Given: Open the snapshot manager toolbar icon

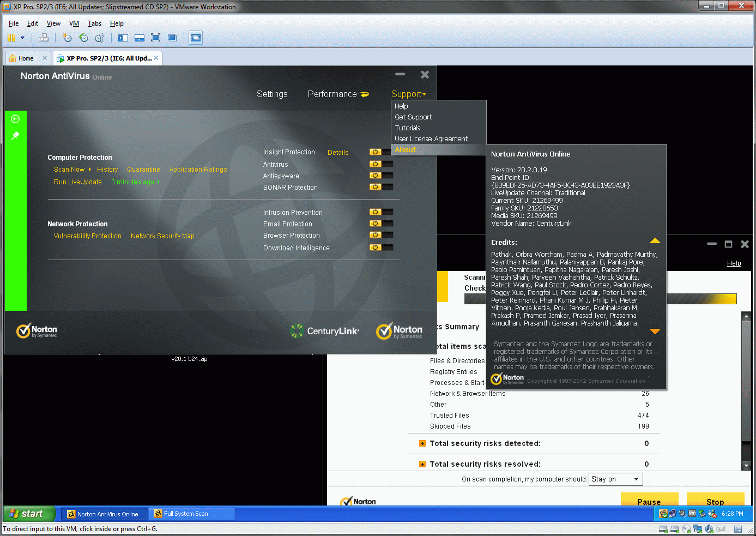Looking at the screenshot, I should [x=99, y=38].
